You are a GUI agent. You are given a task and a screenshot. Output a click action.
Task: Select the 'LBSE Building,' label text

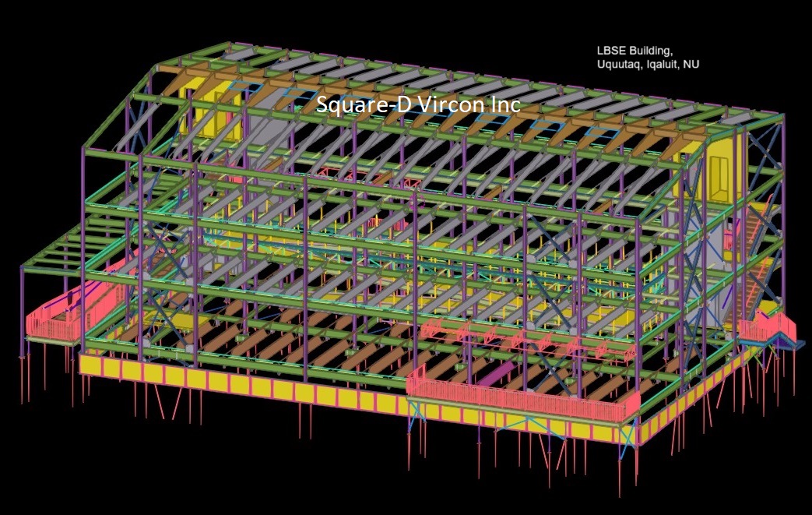pyautogui.click(x=634, y=51)
